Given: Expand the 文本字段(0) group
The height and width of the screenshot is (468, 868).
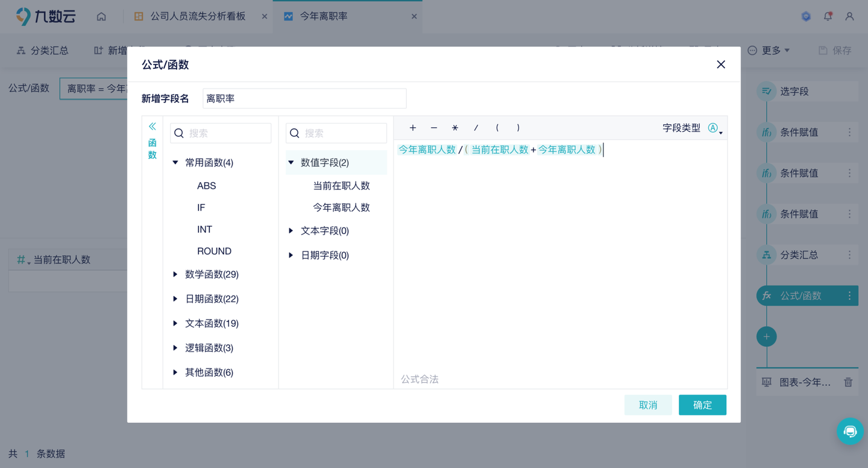Looking at the screenshot, I should click(x=291, y=230).
